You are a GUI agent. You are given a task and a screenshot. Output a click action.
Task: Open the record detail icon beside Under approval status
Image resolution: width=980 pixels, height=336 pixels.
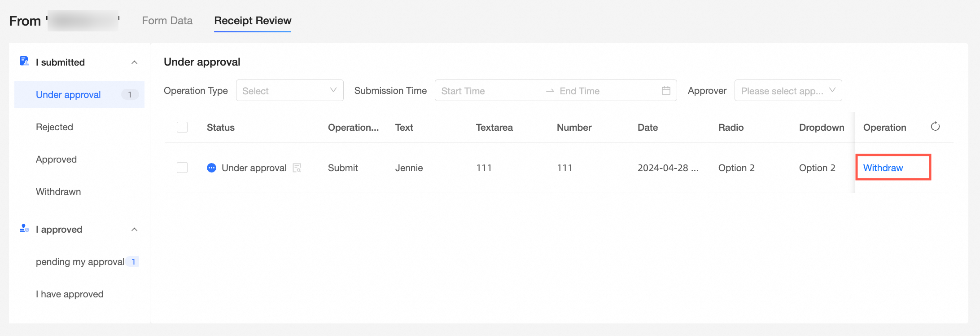297,168
